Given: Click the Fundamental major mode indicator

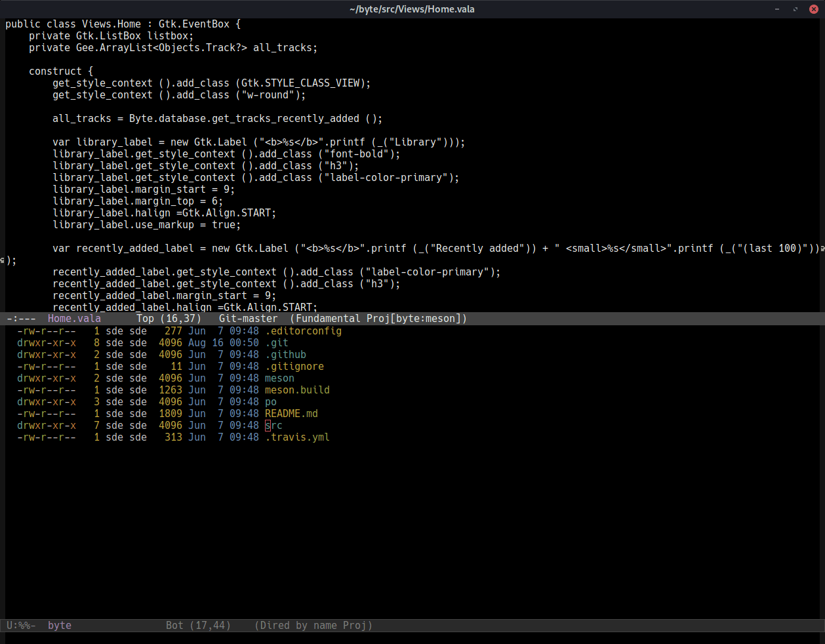Looking at the screenshot, I should pos(328,319).
